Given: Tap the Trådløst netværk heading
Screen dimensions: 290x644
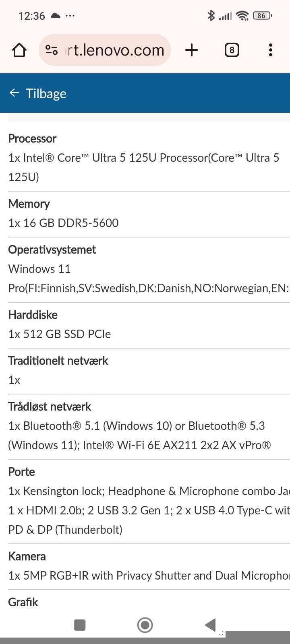Looking at the screenshot, I should click(x=50, y=407).
